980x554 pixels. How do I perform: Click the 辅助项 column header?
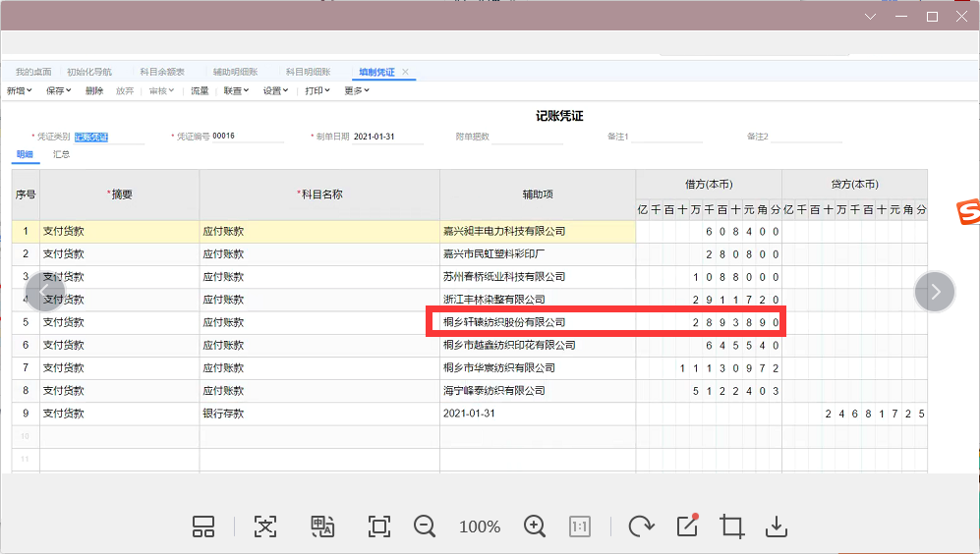pyautogui.click(x=538, y=194)
